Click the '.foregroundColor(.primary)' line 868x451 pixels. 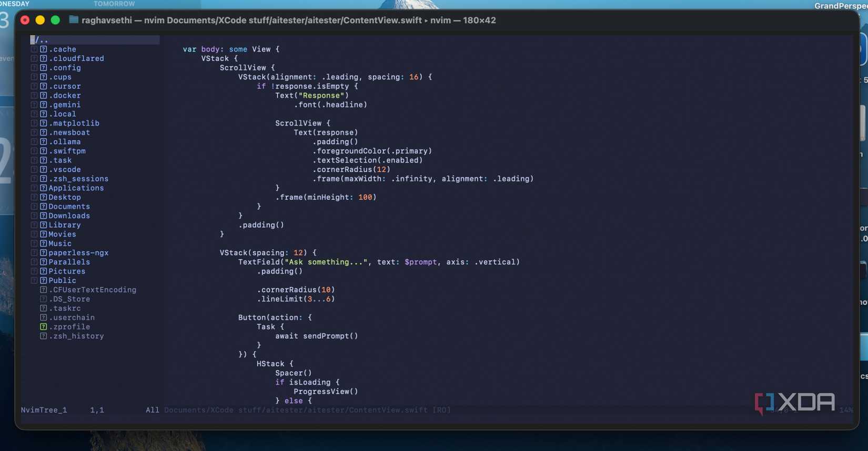coord(372,151)
